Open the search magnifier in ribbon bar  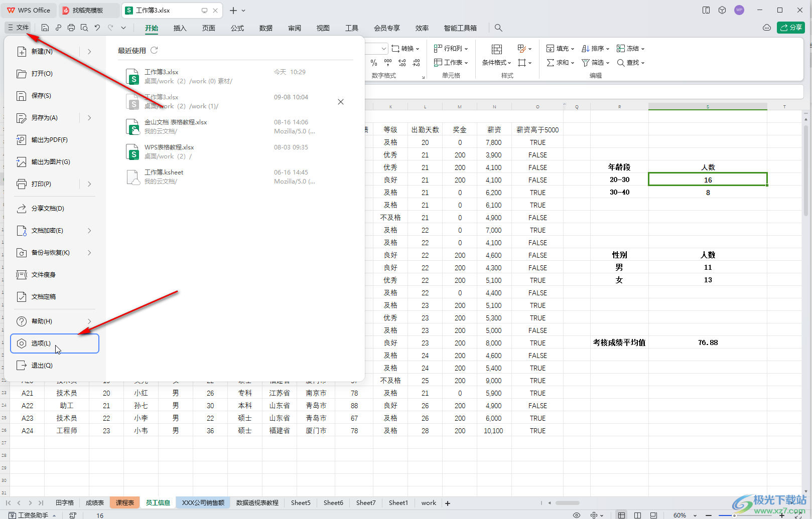[498, 28]
